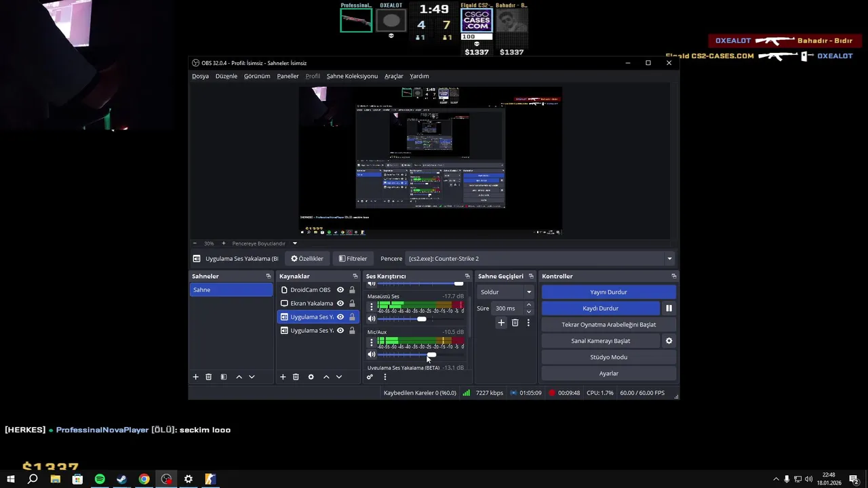Open scene filters icon in Sahneler toolbar
Image resolution: width=868 pixels, height=488 pixels.
click(223, 377)
